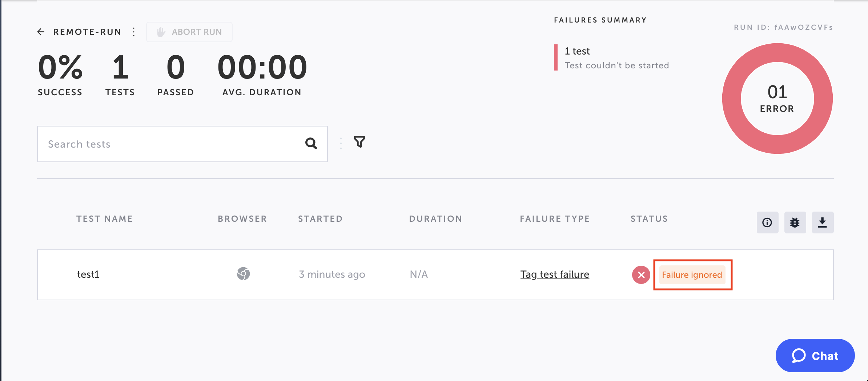Download results with the download icon

coord(823,222)
